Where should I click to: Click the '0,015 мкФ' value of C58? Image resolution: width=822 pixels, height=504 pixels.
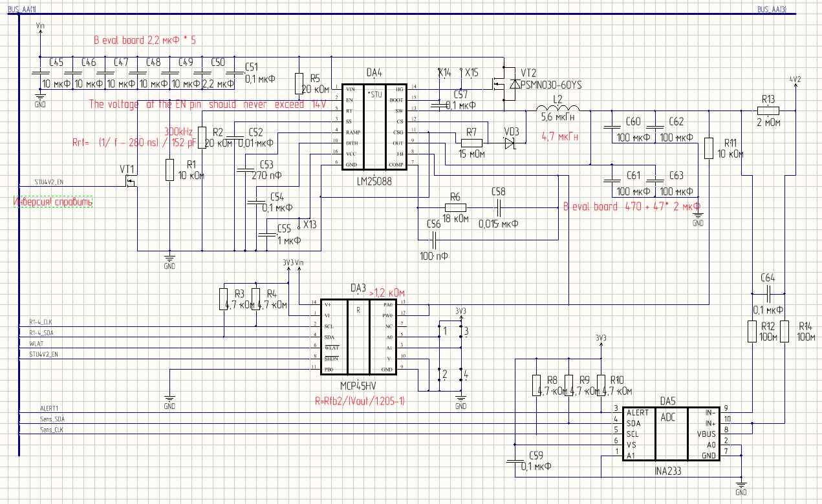click(498, 224)
